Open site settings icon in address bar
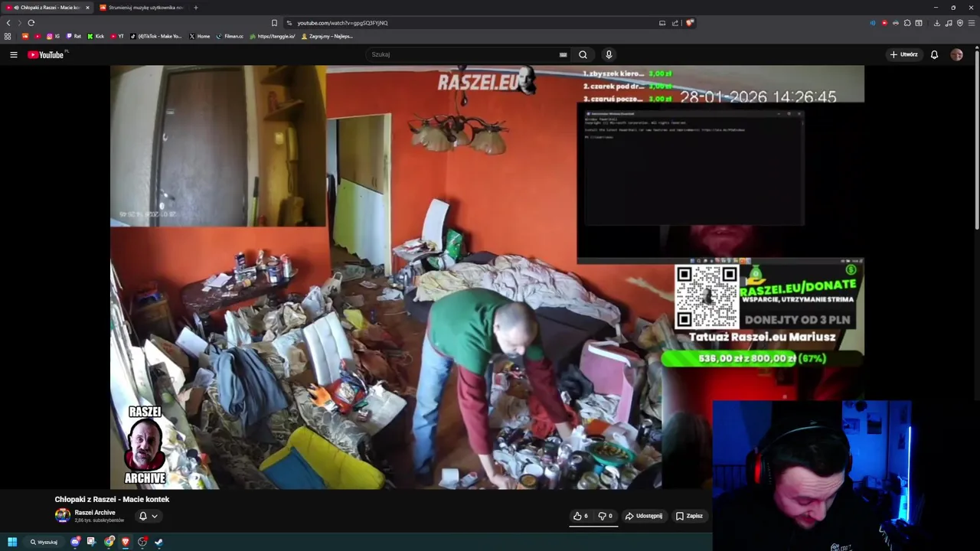This screenshot has height=551, width=980. coord(289,23)
